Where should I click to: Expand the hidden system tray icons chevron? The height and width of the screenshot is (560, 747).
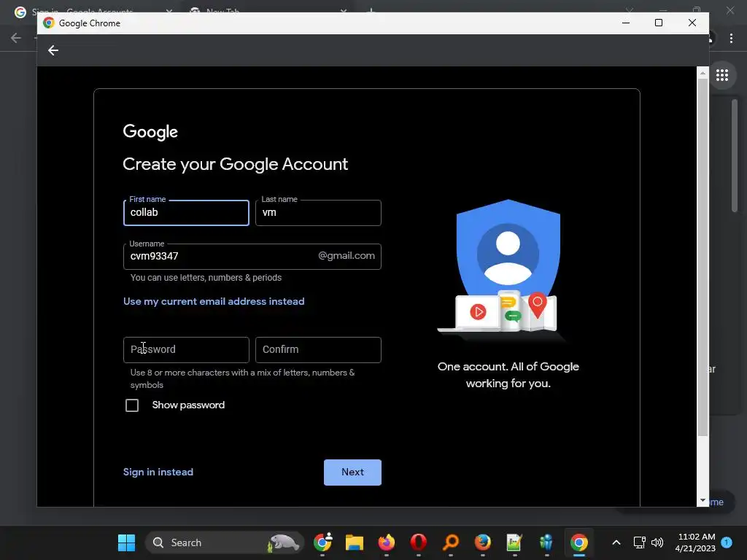tap(616, 542)
